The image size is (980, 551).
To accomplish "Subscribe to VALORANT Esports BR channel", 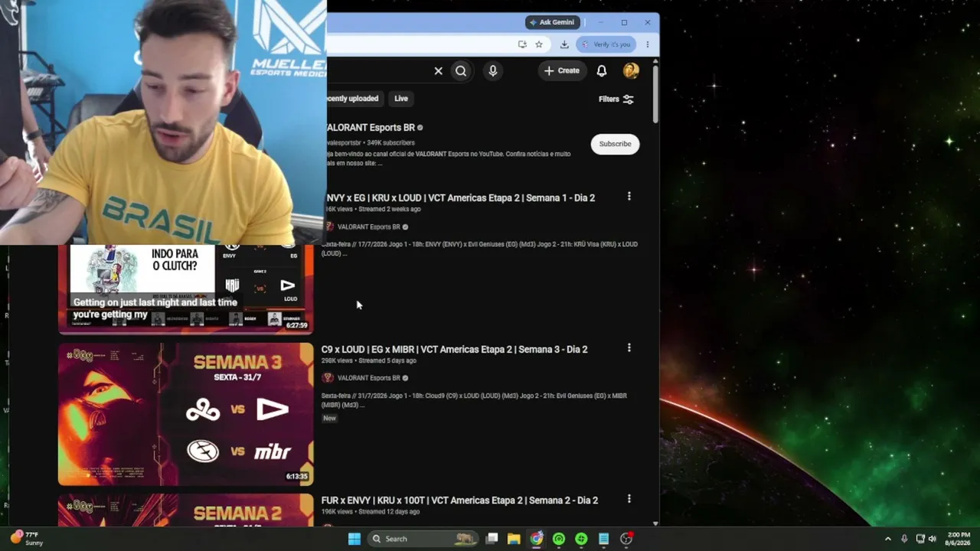I will coord(615,144).
